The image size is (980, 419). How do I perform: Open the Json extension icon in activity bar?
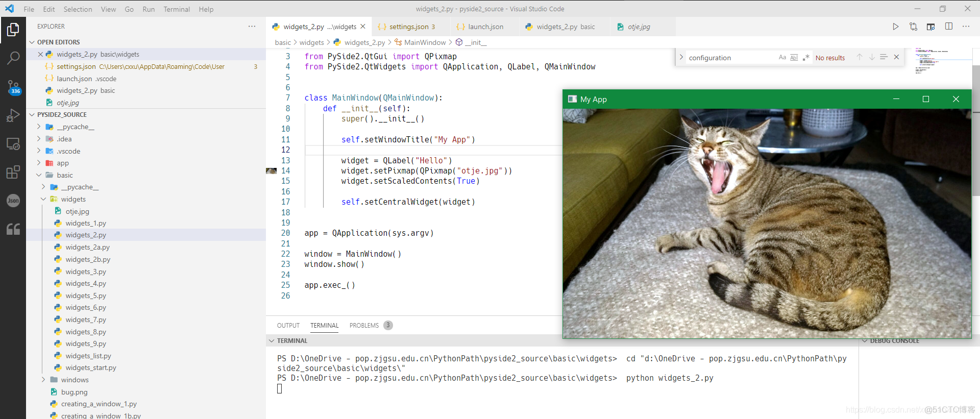[13, 201]
